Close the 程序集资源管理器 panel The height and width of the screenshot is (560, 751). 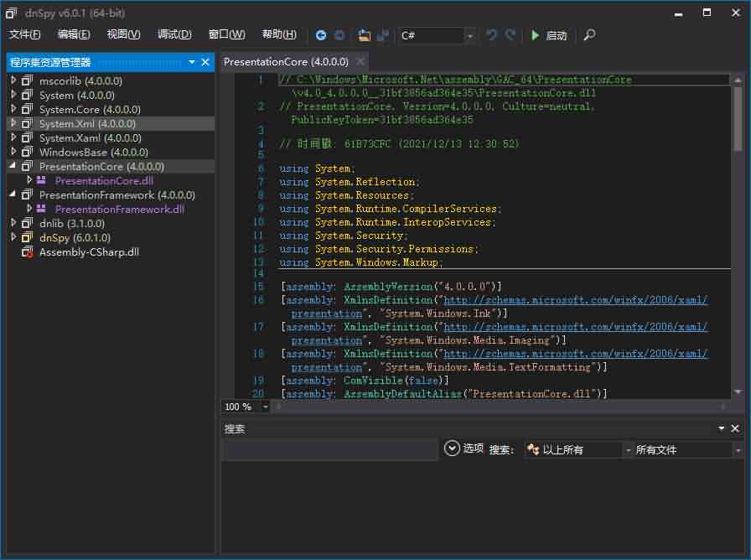click(x=206, y=62)
